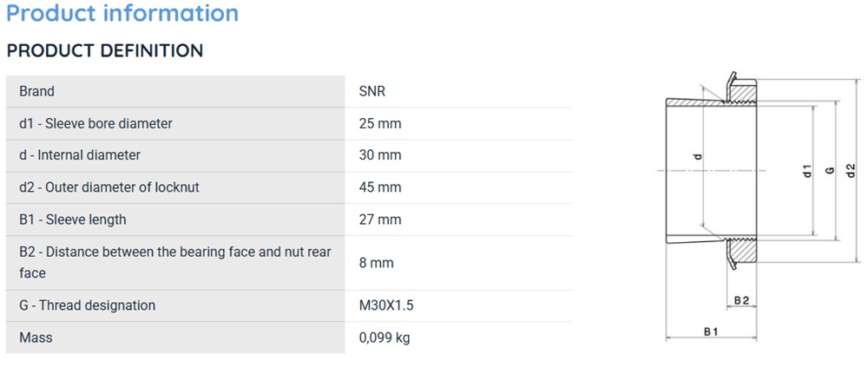This screenshot has width=868, height=367.
Task: Select the 25 mm bore diameter value
Action: [x=380, y=123]
